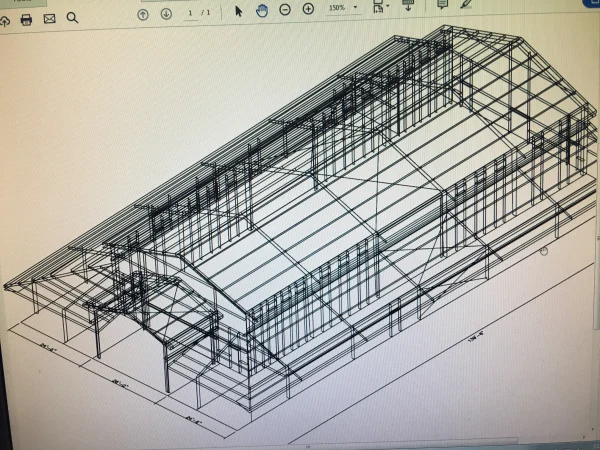The image size is (600, 450).
Task: Email the file via envelope icon
Action: 49,18
